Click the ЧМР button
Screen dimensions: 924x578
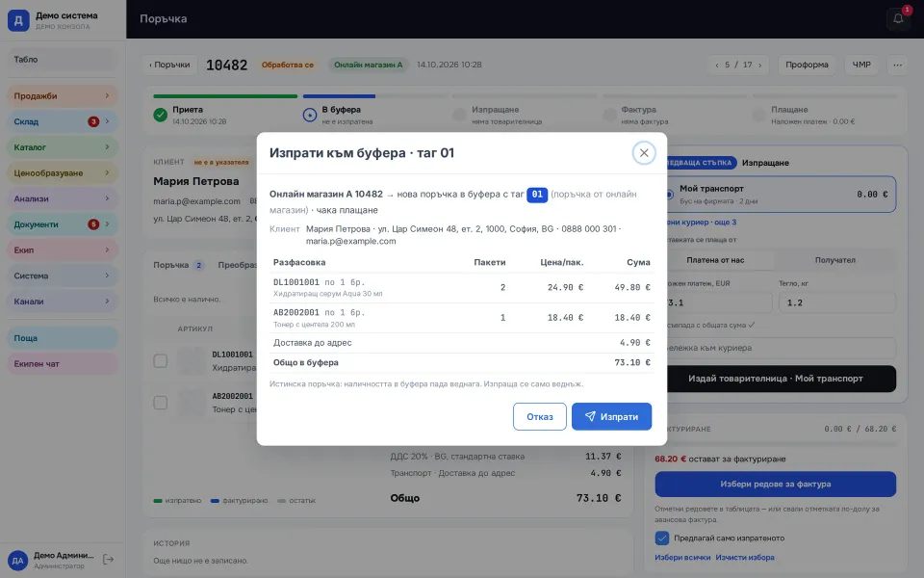pos(860,65)
